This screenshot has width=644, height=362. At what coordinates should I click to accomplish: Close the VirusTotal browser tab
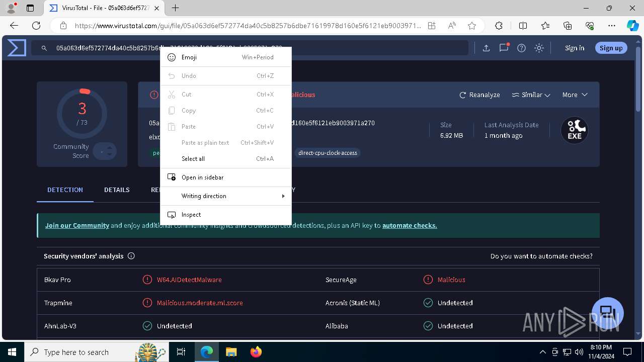point(157,8)
